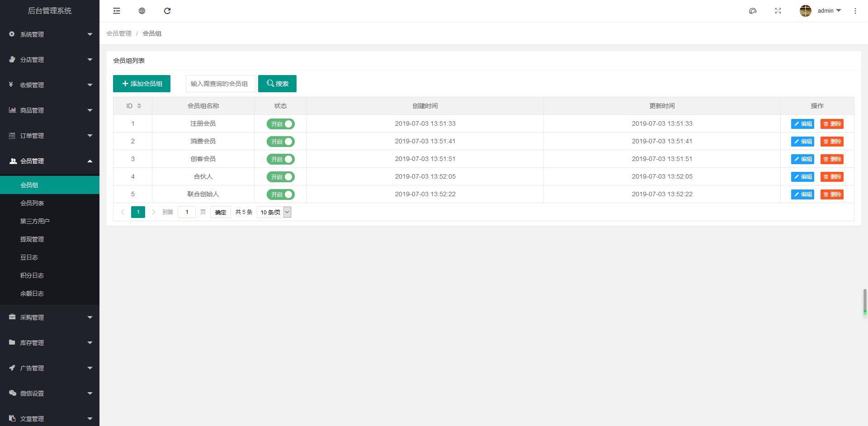Focus the member group search input

coord(221,84)
